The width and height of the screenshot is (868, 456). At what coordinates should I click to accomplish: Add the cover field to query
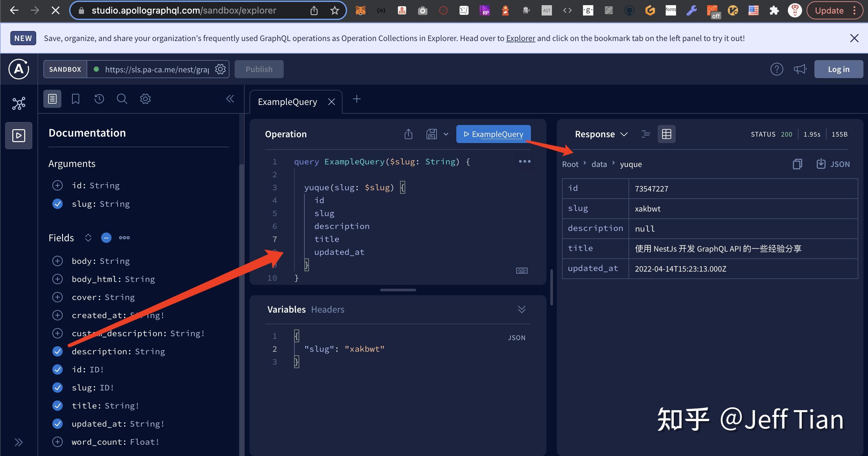[58, 297]
